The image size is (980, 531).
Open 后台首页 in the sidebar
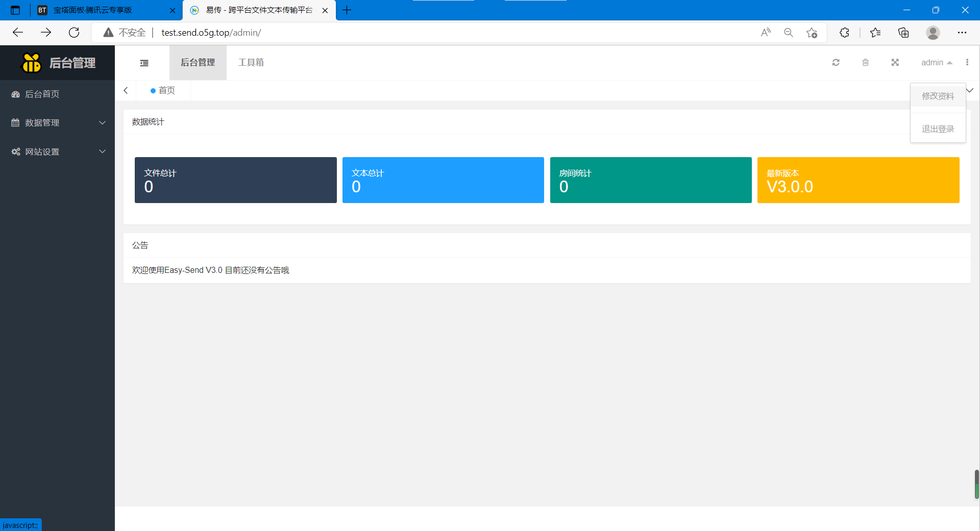coord(42,94)
